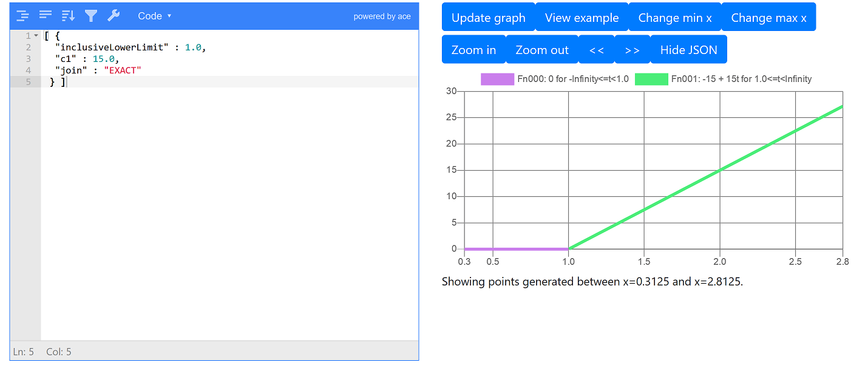
Task: Click the compact JSON icon
Action: click(45, 16)
